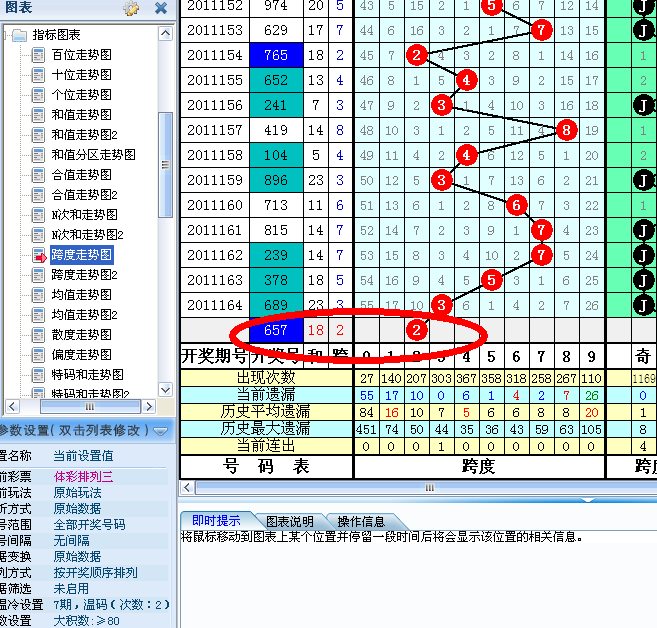The height and width of the screenshot is (628, 657).
Task: Switch to the 图表说明 tab
Action: point(289,521)
